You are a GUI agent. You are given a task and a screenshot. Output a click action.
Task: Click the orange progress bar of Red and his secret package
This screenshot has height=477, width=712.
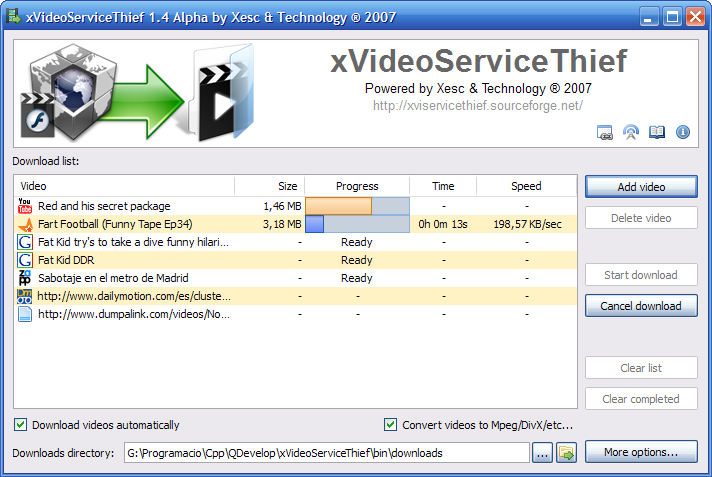click(x=357, y=206)
